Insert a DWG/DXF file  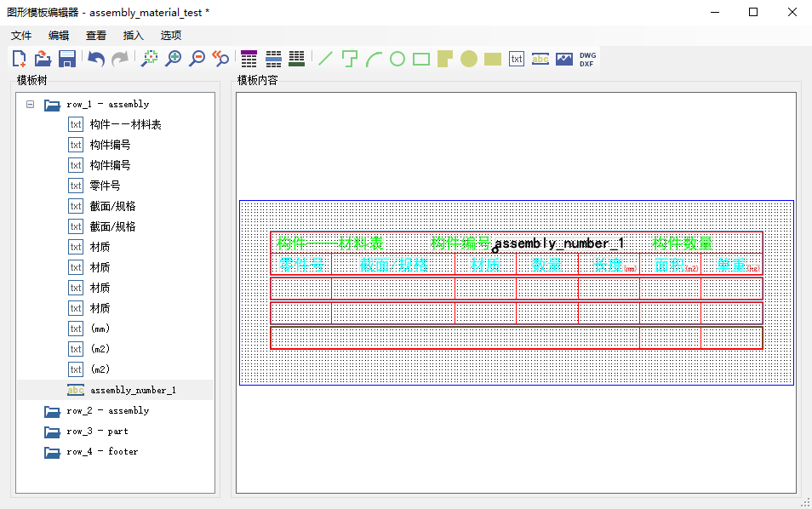588,59
